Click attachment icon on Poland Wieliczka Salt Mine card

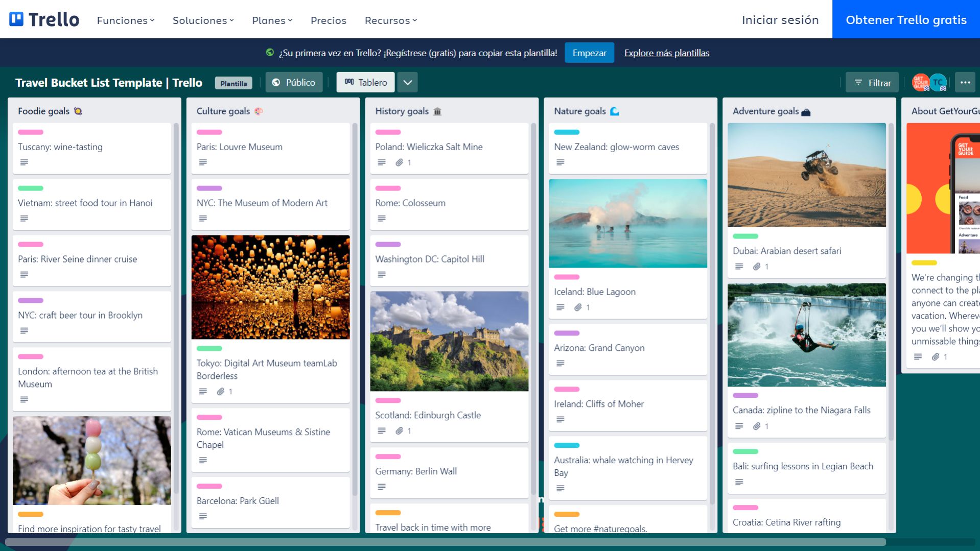click(x=399, y=162)
